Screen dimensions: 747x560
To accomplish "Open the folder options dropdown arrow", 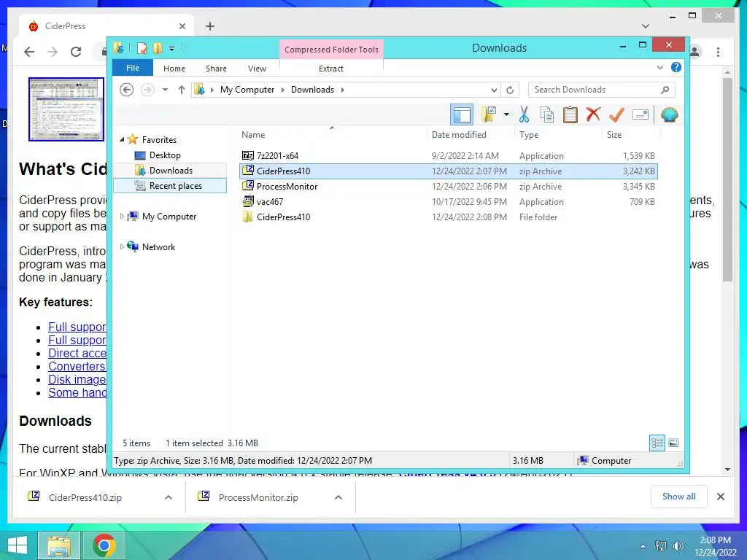I will click(x=506, y=114).
